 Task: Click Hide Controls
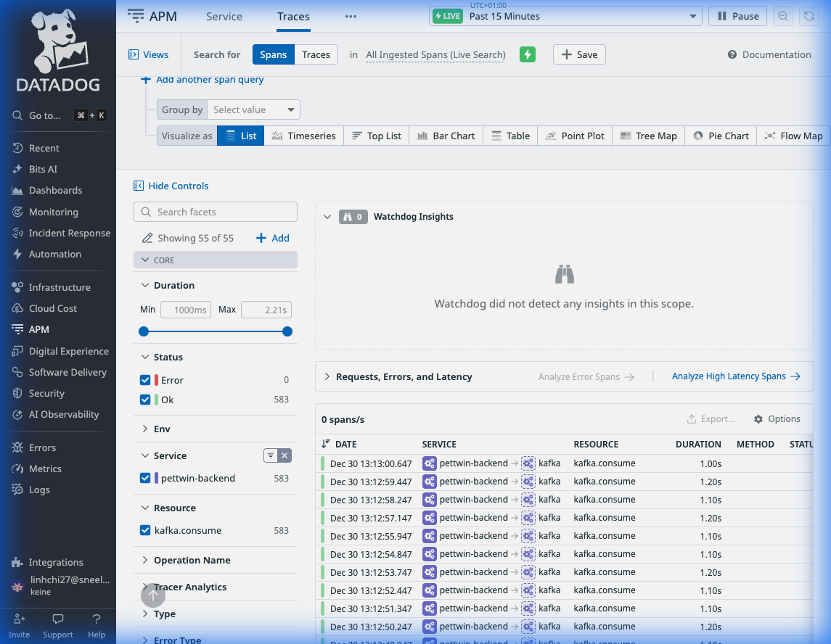pyautogui.click(x=171, y=186)
